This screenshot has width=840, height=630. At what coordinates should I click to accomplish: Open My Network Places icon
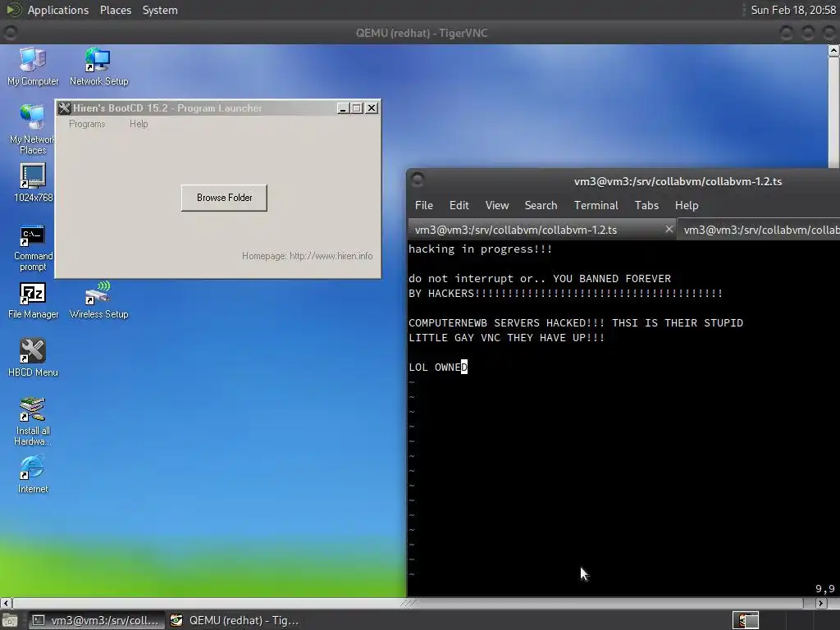click(x=33, y=129)
